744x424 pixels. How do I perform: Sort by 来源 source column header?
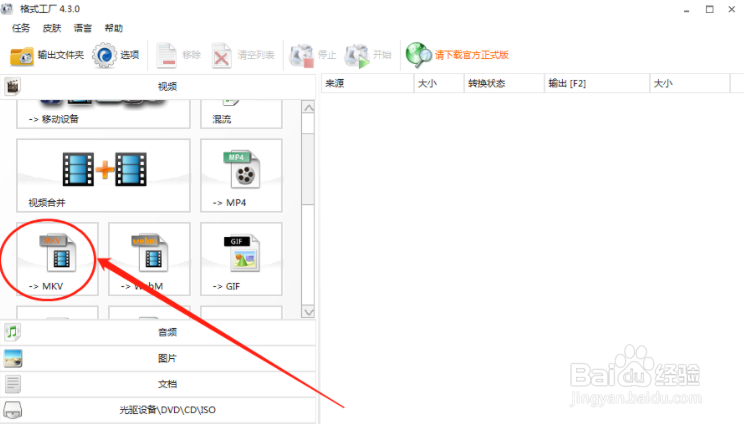pos(367,83)
